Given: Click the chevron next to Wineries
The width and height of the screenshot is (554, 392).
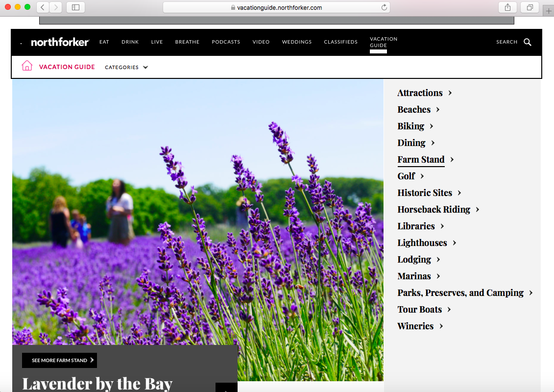Looking at the screenshot, I should point(441,326).
